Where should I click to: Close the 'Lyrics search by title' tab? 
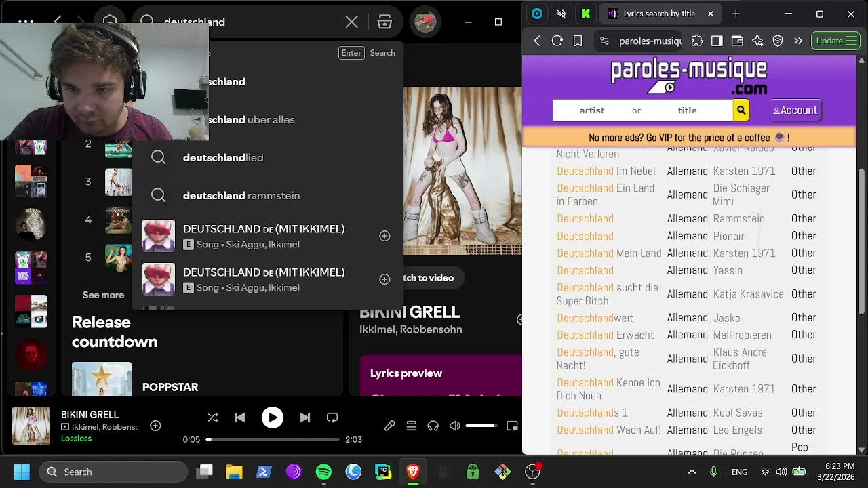[711, 14]
